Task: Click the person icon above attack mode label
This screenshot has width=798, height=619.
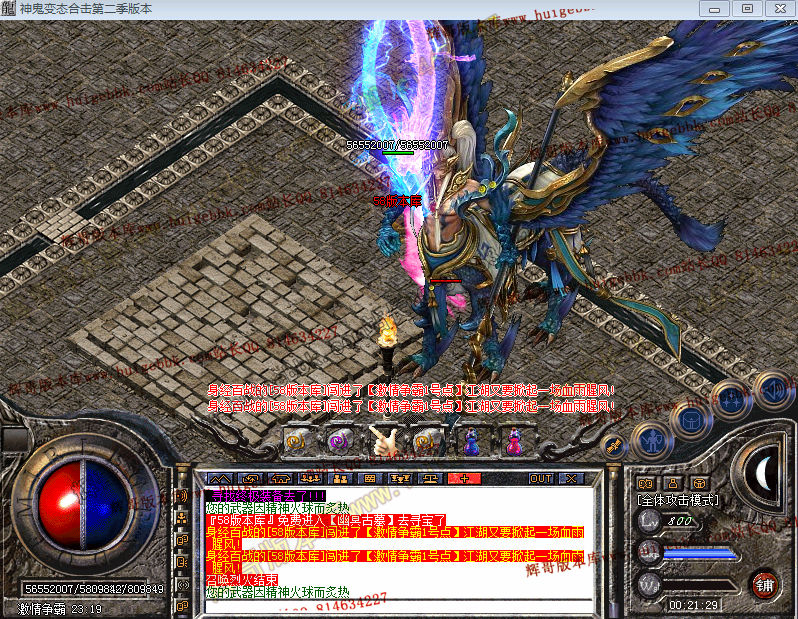Action: tap(673, 483)
